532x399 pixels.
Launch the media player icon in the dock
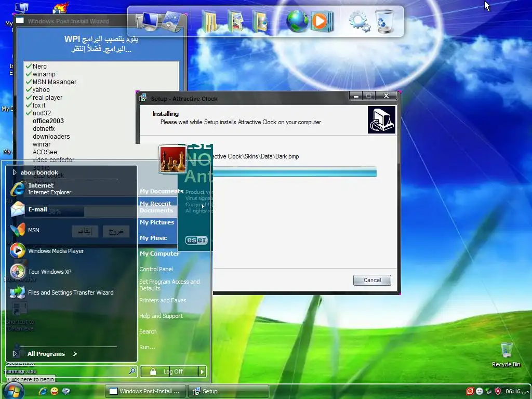(x=321, y=21)
